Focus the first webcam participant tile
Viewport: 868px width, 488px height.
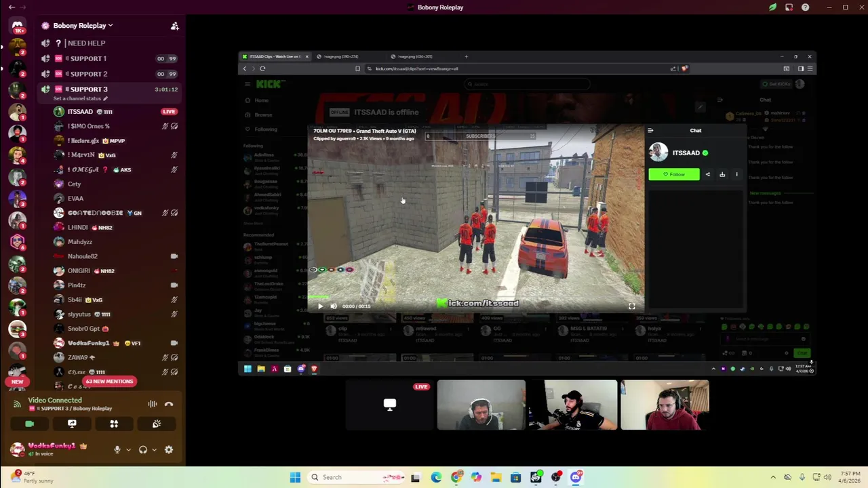[481, 405]
